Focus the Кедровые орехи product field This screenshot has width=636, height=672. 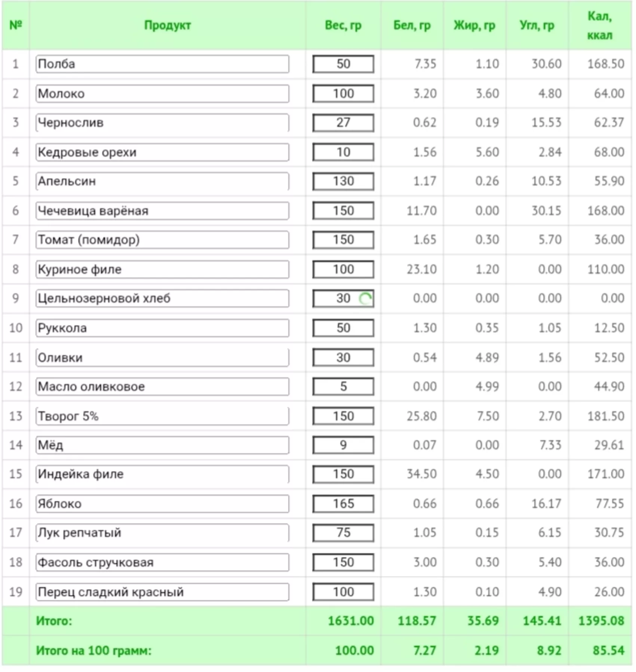(162, 152)
